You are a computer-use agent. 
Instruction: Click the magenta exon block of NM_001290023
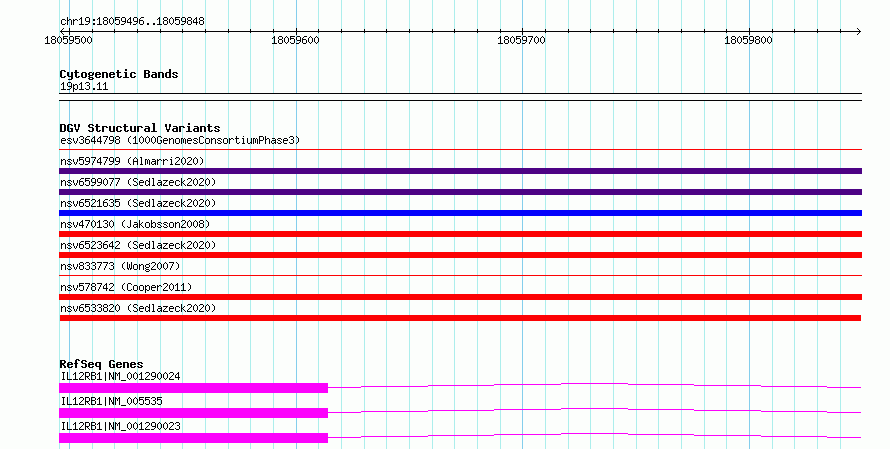point(194,438)
